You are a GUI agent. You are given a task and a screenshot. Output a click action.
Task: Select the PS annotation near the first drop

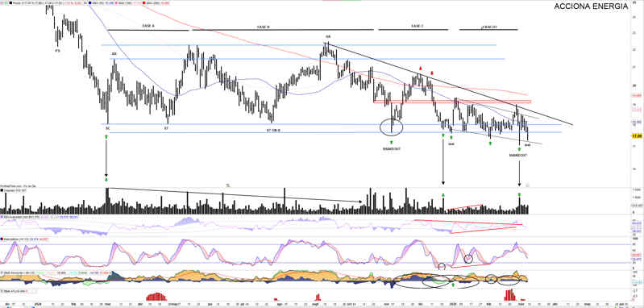pos(57,51)
